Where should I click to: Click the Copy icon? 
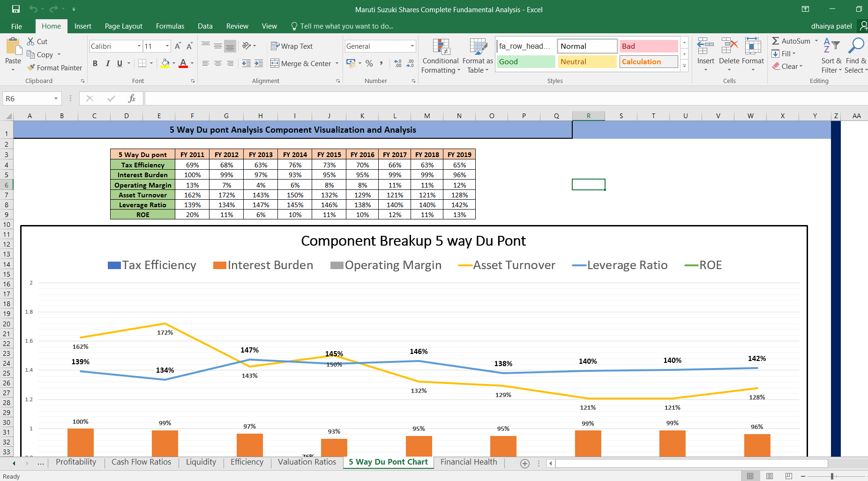click(30, 54)
